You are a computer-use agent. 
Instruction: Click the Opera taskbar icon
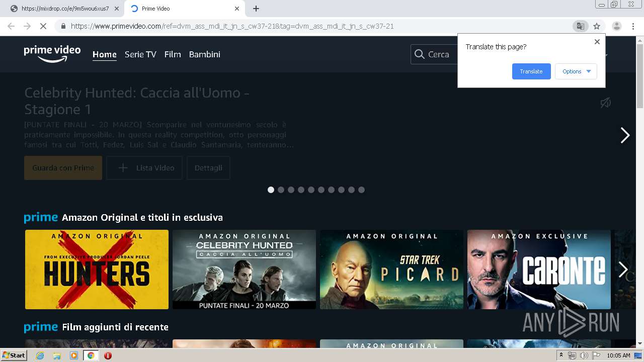108,355
